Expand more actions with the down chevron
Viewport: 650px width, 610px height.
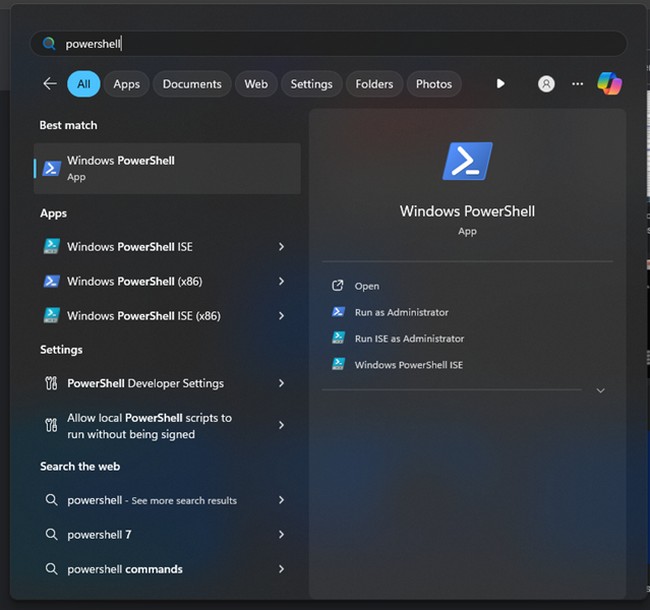(600, 390)
